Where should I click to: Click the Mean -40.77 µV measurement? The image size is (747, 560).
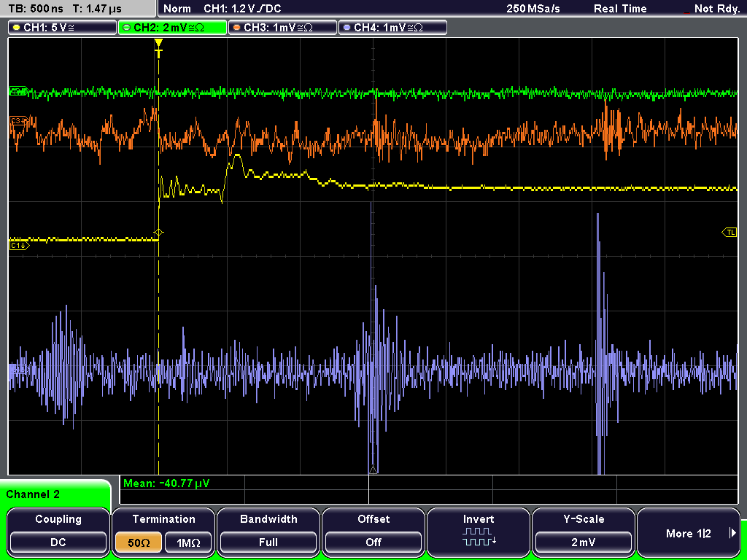tap(166, 483)
